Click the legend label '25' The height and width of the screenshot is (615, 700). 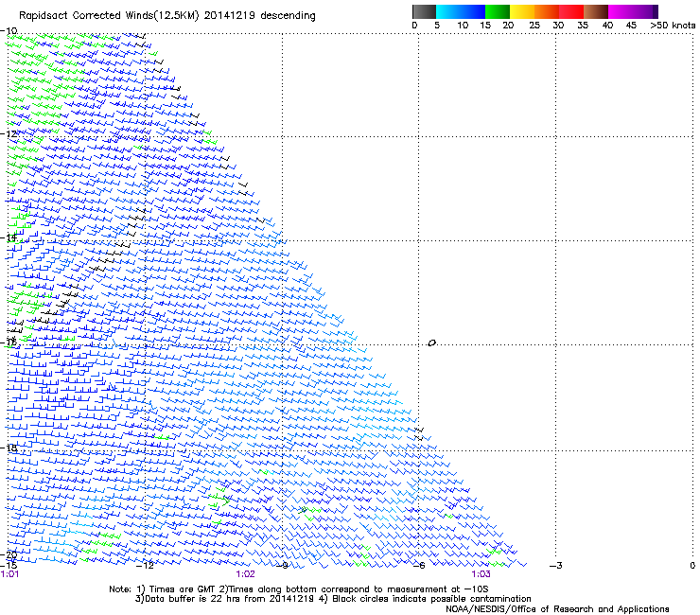pos(534,26)
